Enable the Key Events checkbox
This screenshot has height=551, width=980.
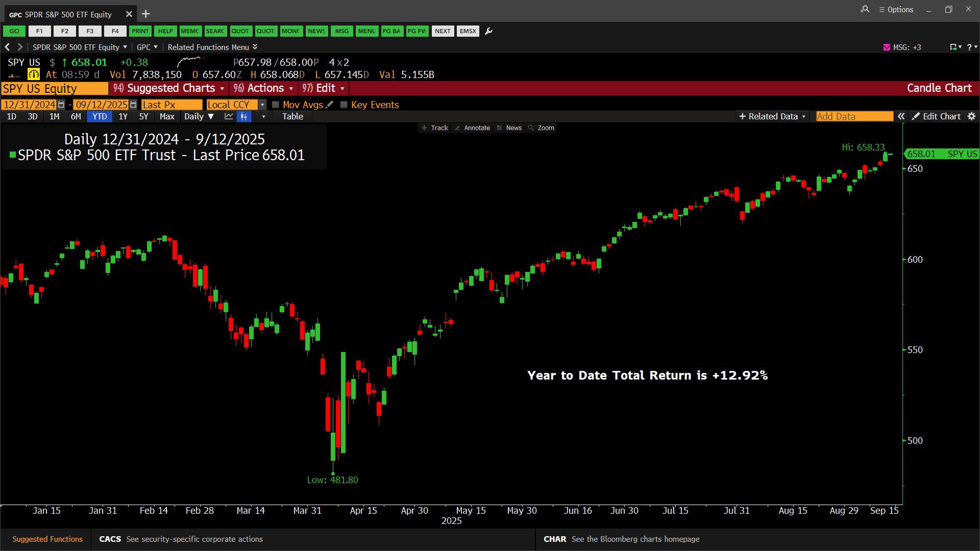click(x=344, y=105)
